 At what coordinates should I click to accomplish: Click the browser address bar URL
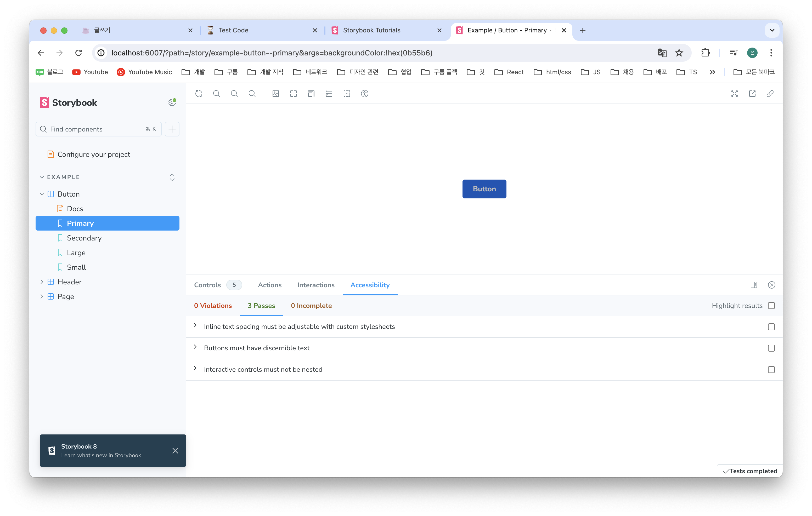(x=272, y=53)
